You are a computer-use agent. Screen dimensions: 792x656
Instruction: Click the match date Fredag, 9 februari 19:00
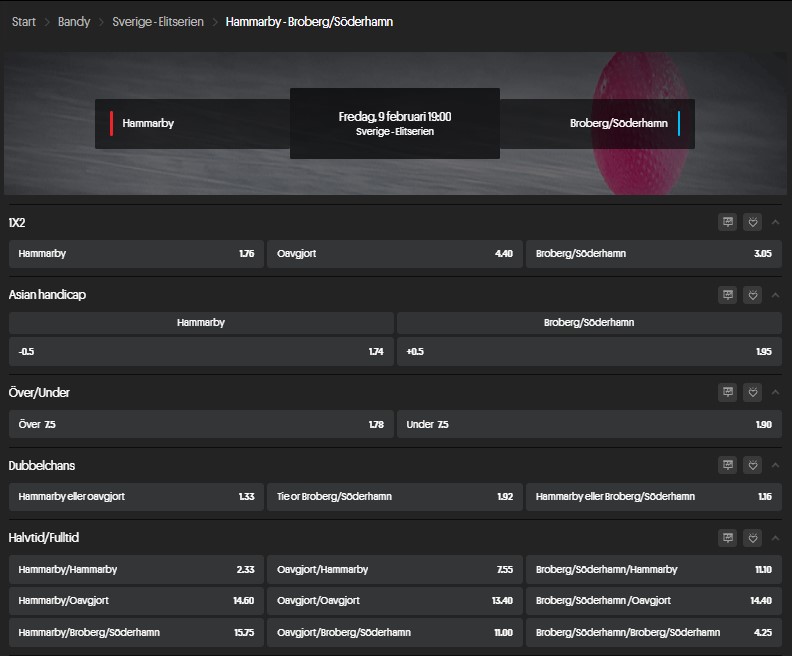tap(394, 117)
